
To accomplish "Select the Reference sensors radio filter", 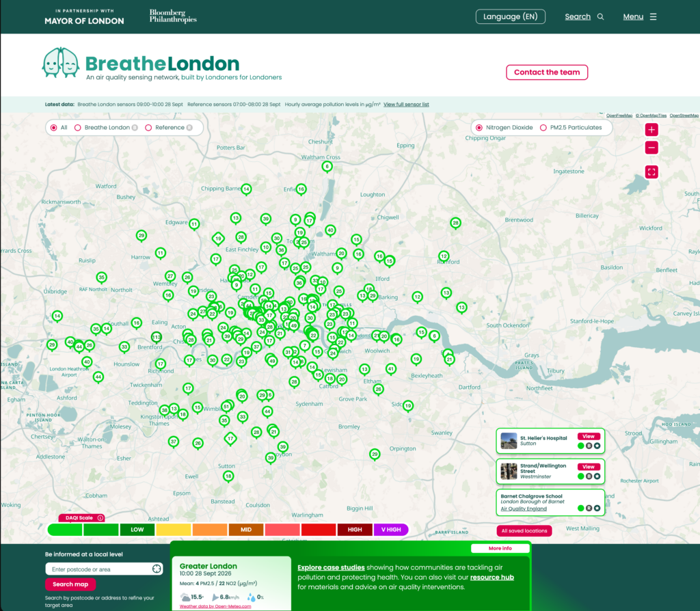I will click(x=148, y=128).
